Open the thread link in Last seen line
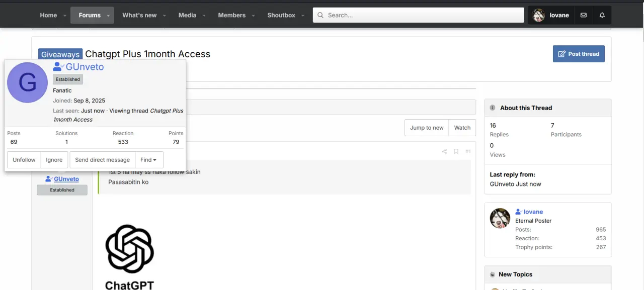 pos(118,115)
